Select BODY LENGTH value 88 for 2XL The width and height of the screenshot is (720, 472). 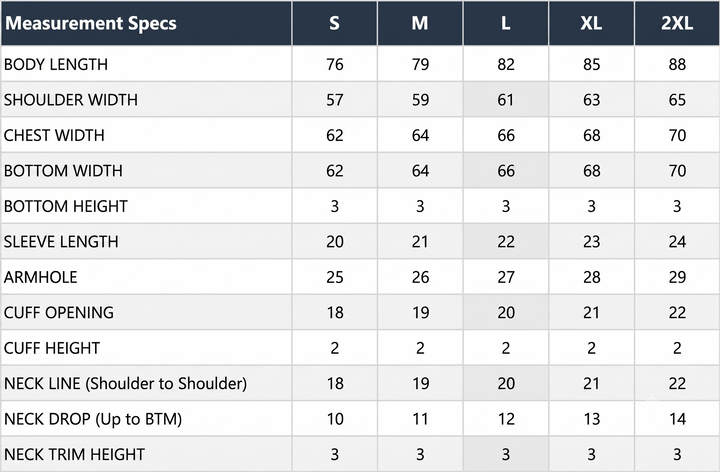(677, 64)
